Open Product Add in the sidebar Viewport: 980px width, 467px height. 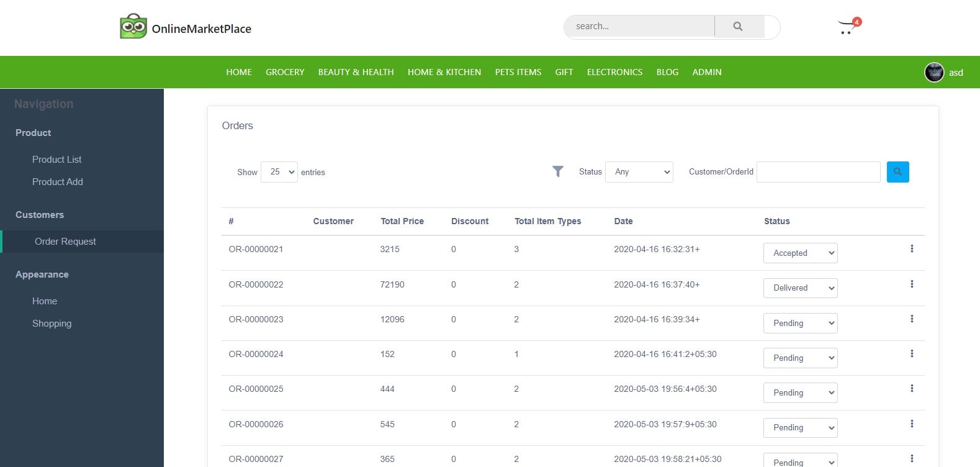coord(58,182)
